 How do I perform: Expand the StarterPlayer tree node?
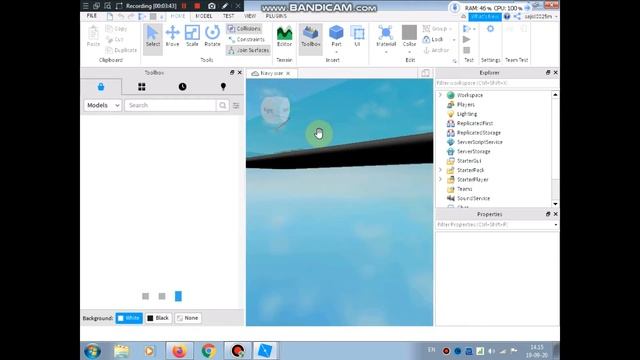(x=440, y=179)
